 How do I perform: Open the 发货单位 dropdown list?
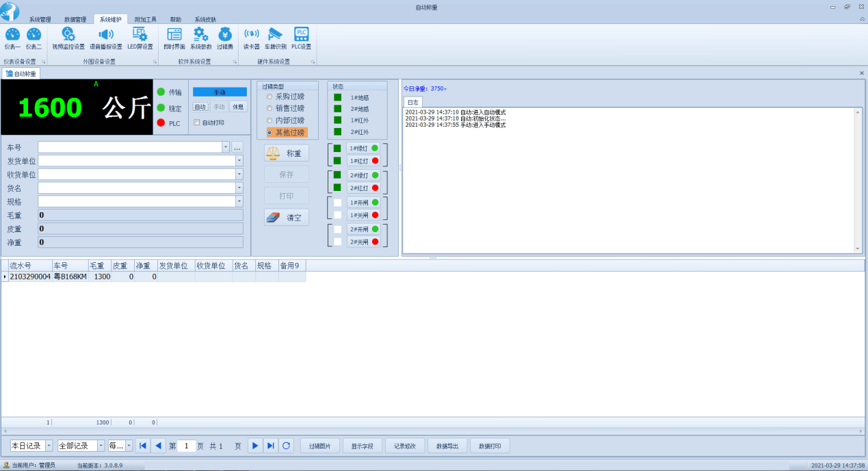(x=239, y=161)
